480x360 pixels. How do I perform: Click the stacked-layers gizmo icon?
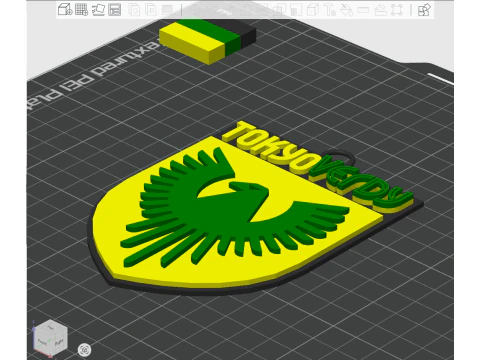click(x=381, y=10)
